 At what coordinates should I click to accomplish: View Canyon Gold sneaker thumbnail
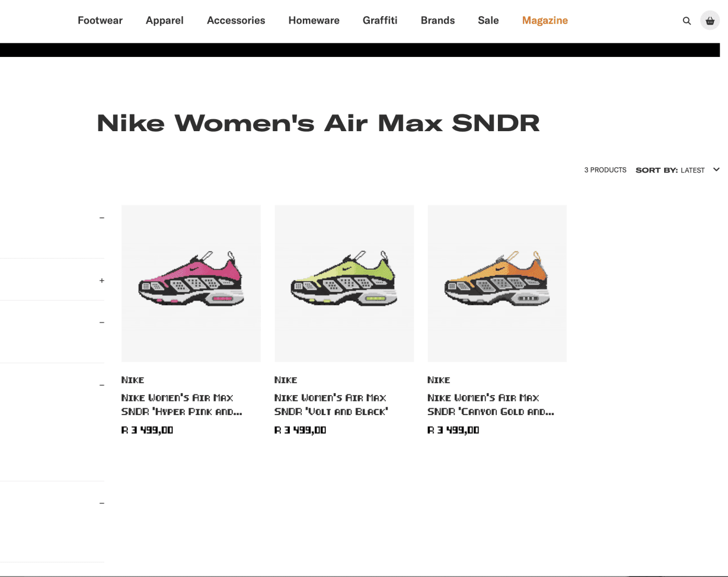[497, 283]
